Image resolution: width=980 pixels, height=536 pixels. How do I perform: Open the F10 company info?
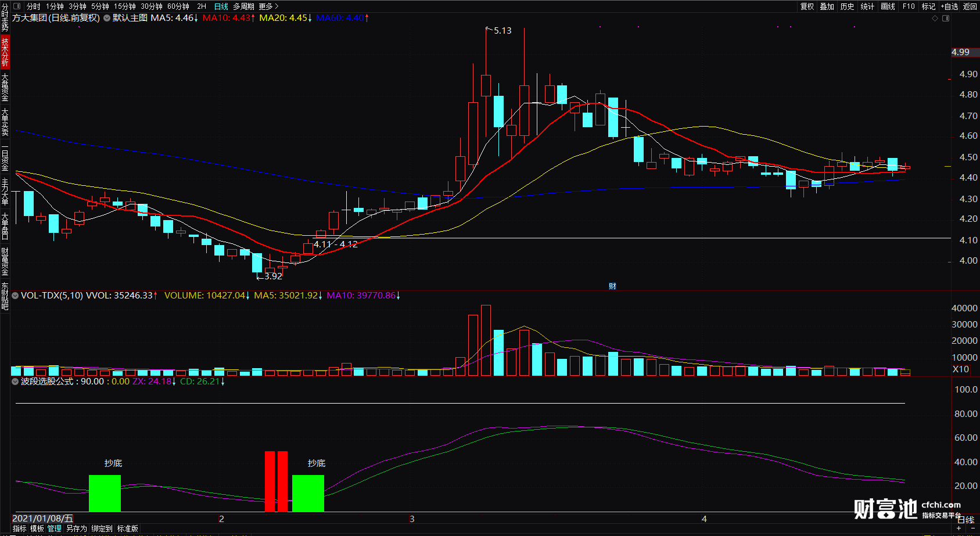click(x=909, y=6)
